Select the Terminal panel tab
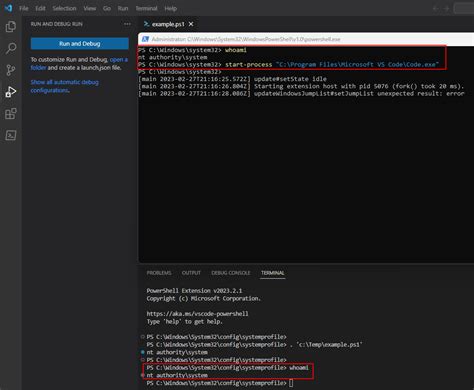Screen dimensions: 474x390 tap(273, 273)
